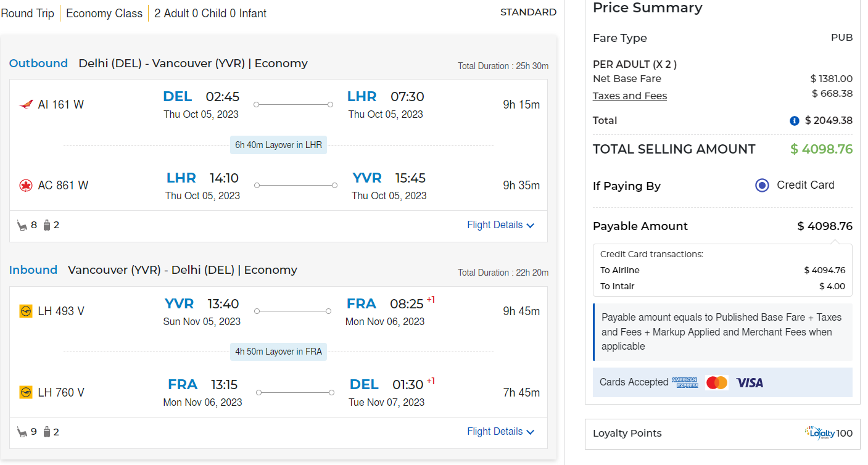Viewport: 868px width, 465px height.
Task: Click Lufthansa logo beside LH 493 V
Action: (x=26, y=311)
